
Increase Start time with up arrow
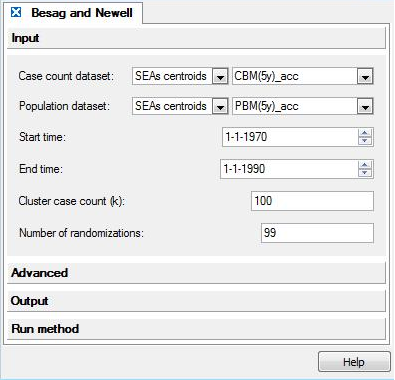point(365,133)
